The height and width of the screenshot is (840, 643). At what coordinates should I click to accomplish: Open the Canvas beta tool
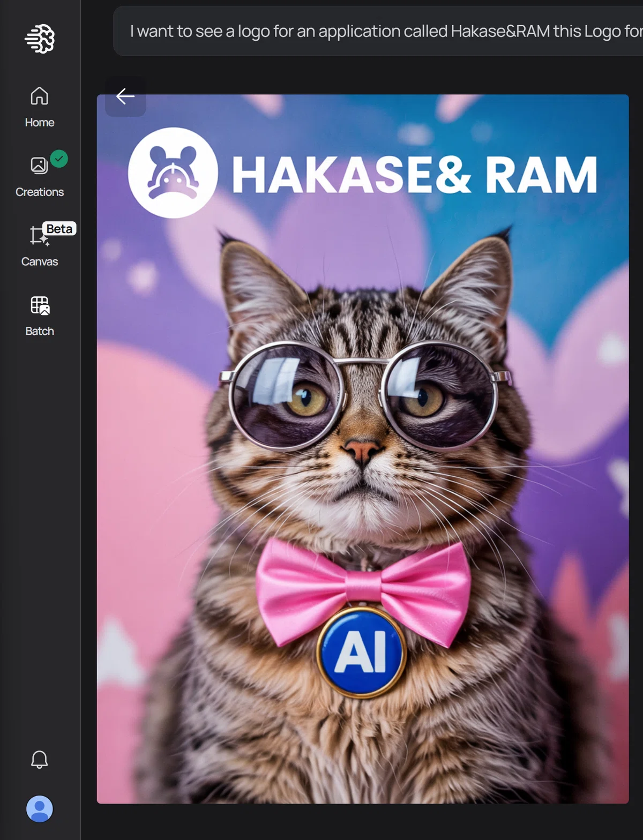[x=40, y=246]
